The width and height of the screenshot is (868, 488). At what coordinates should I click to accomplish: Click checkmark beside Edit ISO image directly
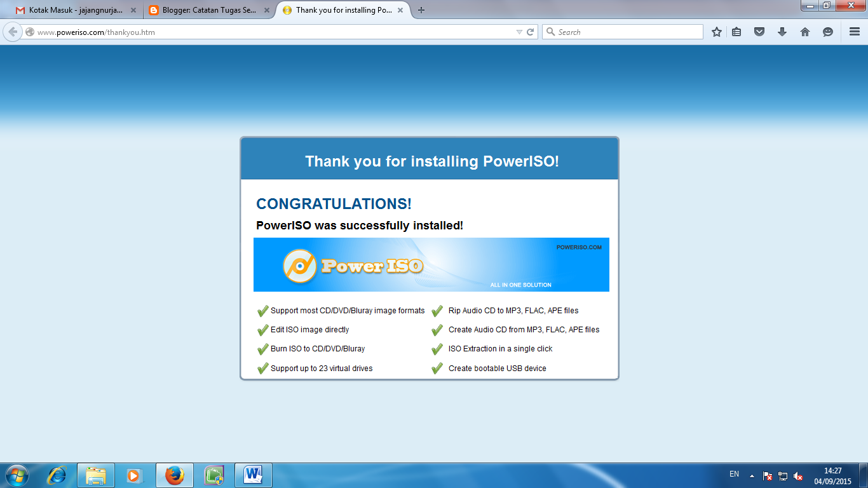point(262,330)
